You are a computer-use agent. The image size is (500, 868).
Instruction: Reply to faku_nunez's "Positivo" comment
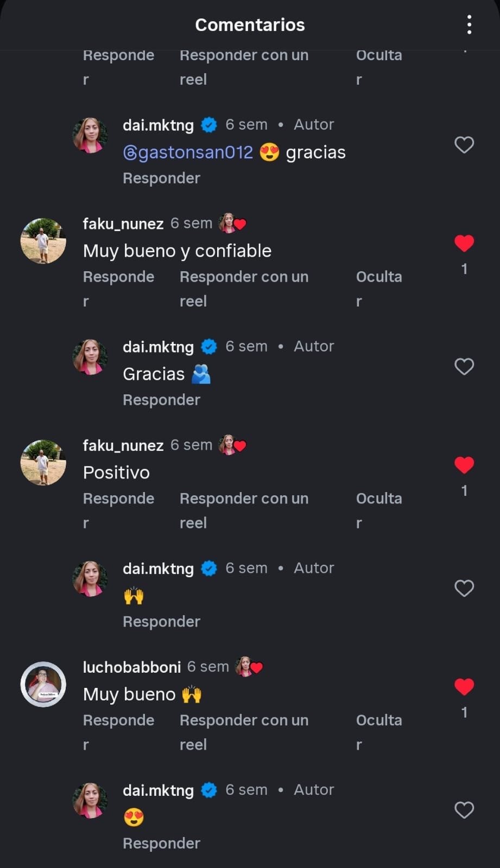[x=118, y=510]
